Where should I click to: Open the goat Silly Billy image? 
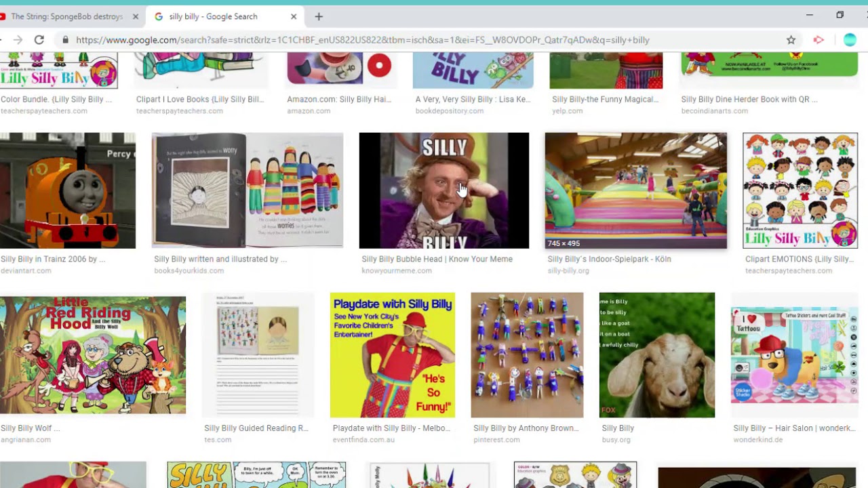[x=657, y=355]
